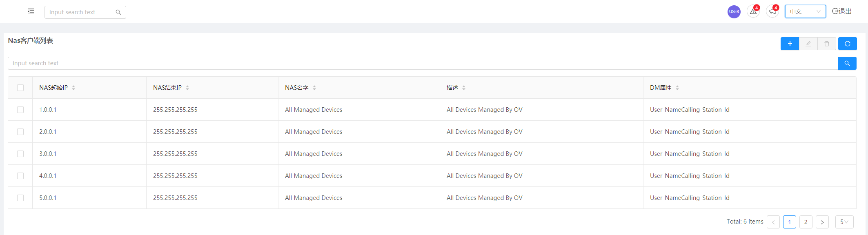868x235 pixels.
Task: Open the 中文 language dropdown
Action: 805,11
